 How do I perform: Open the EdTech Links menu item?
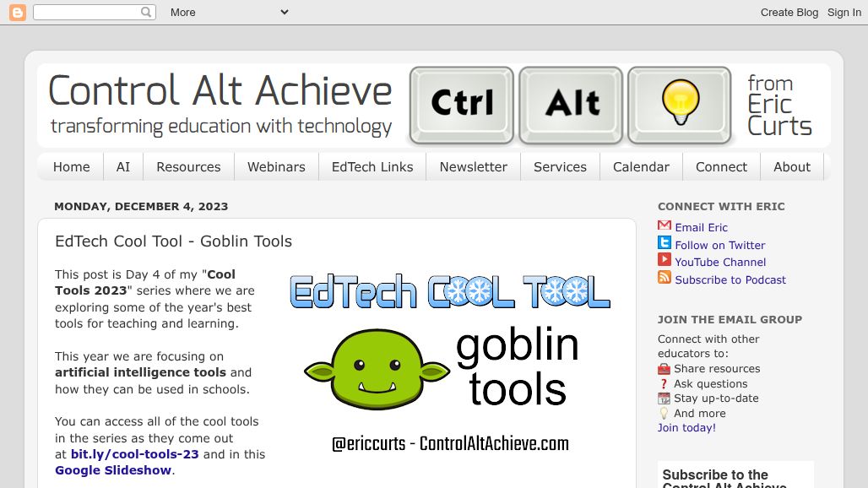pos(372,166)
